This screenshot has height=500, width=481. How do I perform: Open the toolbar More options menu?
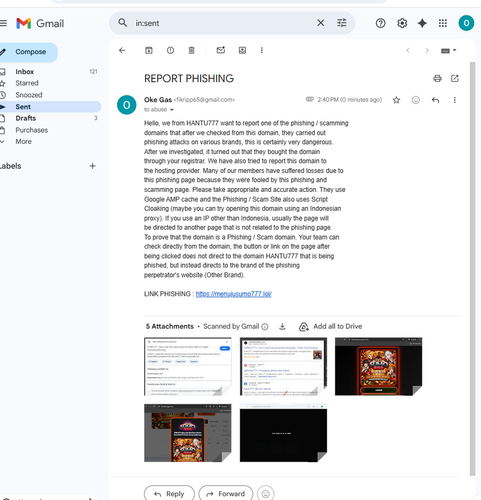tap(262, 50)
